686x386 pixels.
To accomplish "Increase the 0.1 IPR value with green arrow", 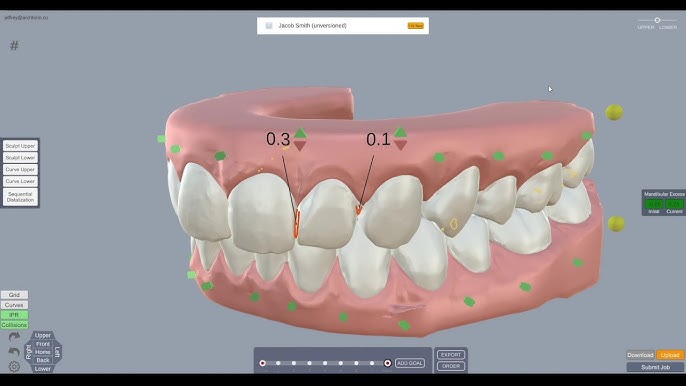I will click(400, 132).
